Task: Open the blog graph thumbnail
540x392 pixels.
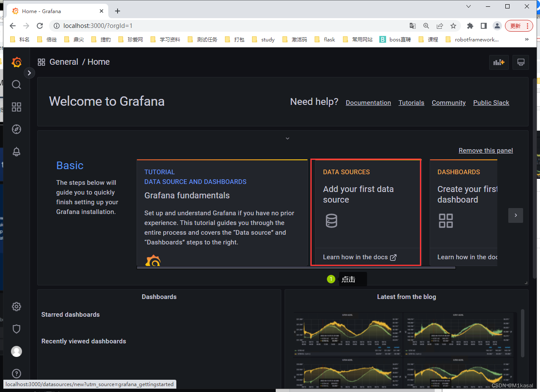Action: pyautogui.click(x=404, y=350)
